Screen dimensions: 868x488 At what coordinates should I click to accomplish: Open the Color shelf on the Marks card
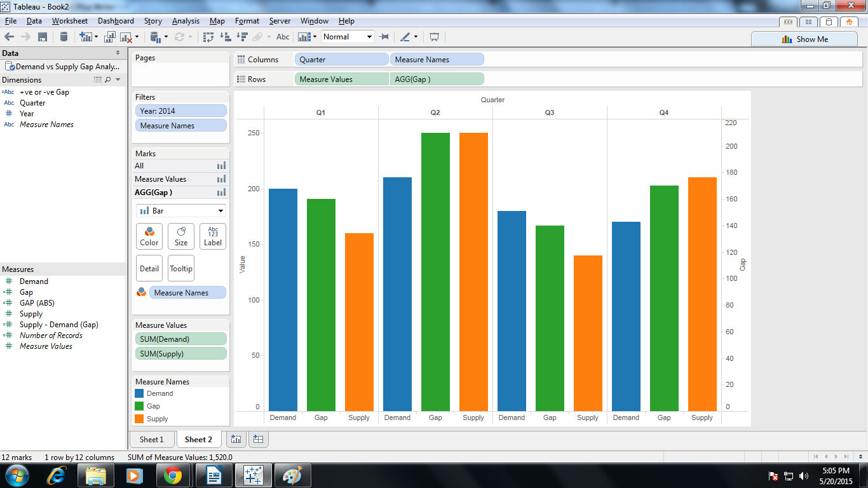pyautogui.click(x=149, y=236)
